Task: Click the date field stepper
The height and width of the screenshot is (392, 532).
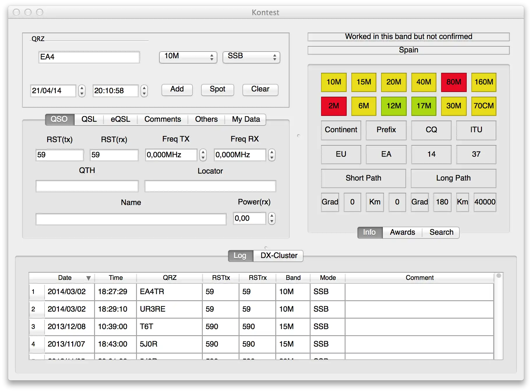Action: click(x=82, y=91)
